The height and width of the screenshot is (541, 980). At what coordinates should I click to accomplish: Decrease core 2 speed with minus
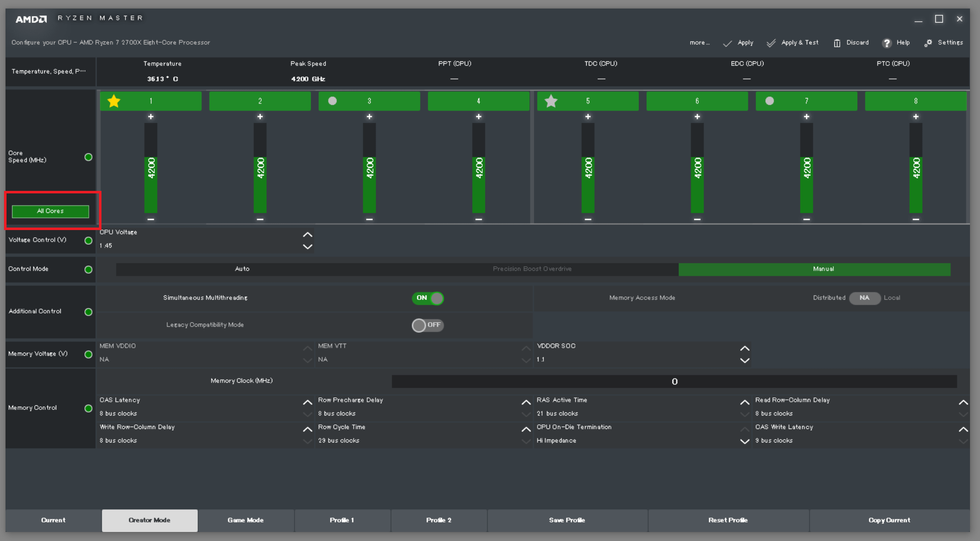click(260, 219)
